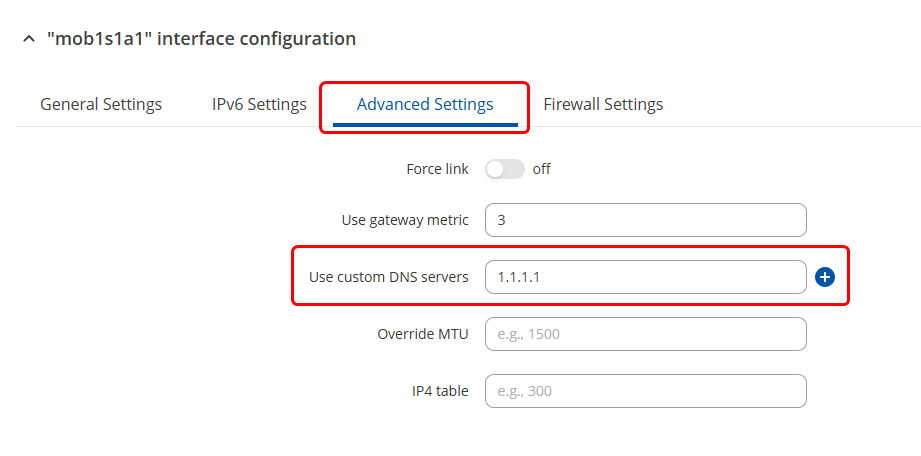Click the "Force link" label text

pyautogui.click(x=437, y=169)
